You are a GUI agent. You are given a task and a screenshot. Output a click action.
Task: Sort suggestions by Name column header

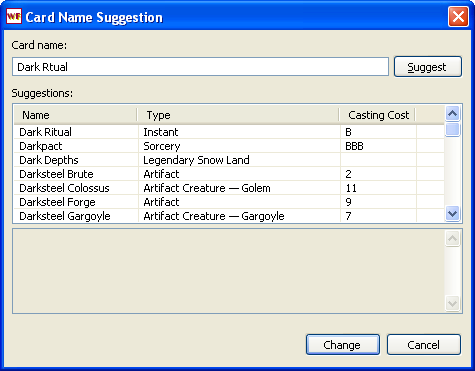pos(75,115)
